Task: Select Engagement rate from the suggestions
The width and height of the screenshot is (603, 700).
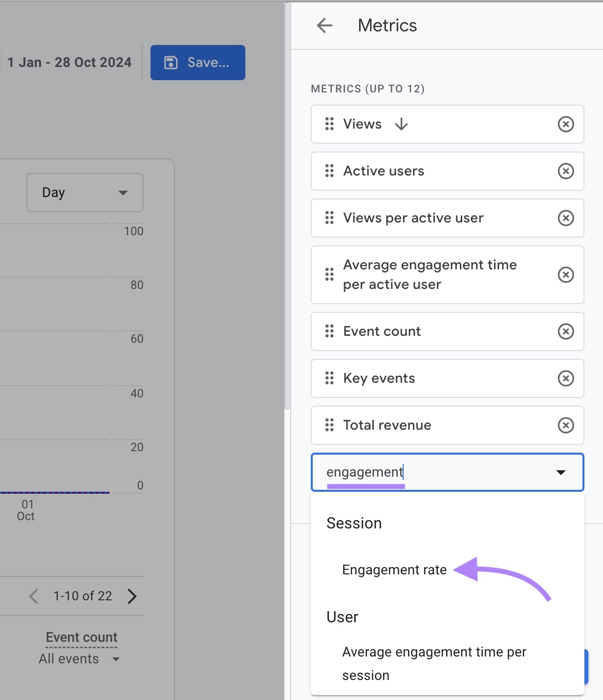Action: tap(394, 569)
